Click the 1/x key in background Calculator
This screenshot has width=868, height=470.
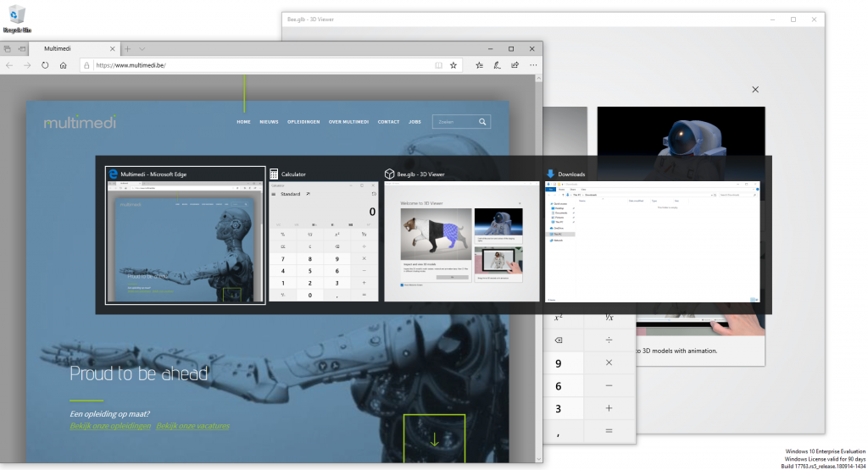click(609, 319)
